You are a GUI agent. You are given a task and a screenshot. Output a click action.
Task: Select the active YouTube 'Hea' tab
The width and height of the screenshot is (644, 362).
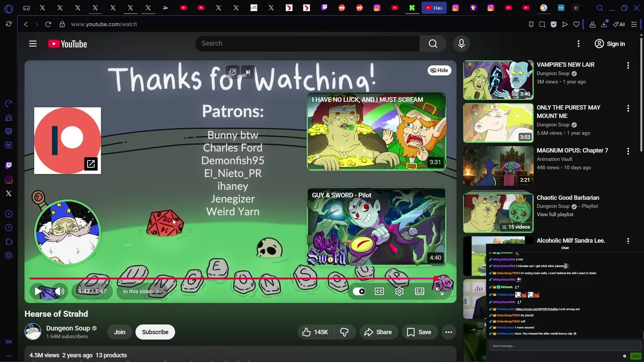(x=434, y=8)
